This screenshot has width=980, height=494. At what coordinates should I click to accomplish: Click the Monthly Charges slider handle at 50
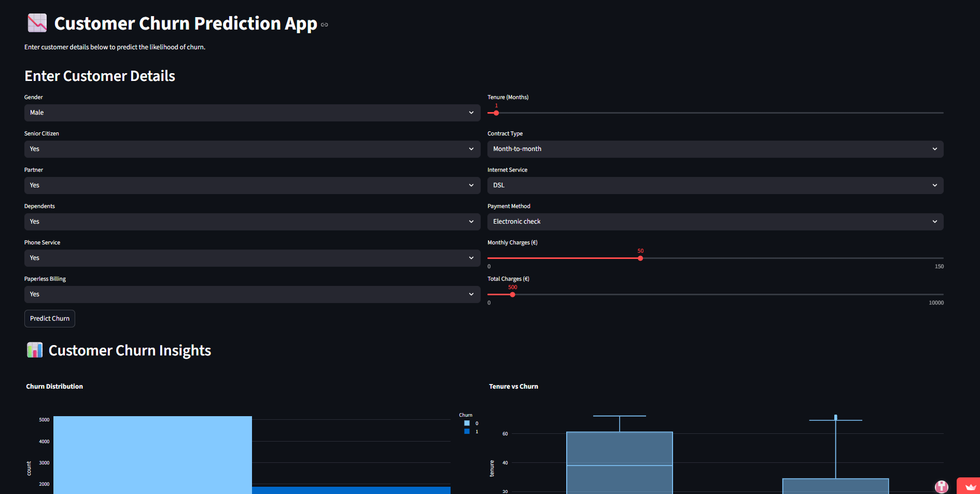pos(640,258)
